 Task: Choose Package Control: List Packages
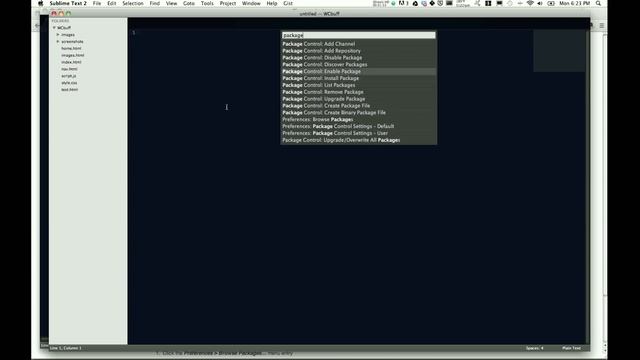pos(358,85)
